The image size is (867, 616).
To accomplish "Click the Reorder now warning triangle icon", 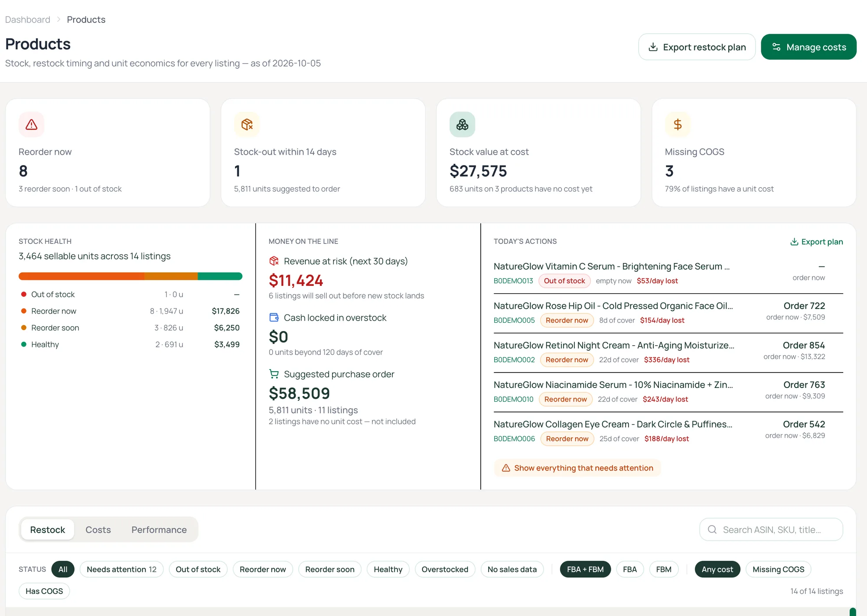I will pyautogui.click(x=31, y=125).
